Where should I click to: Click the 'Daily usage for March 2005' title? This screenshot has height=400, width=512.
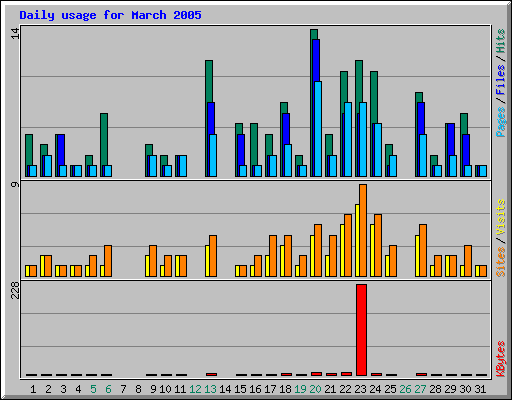coord(110,15)
